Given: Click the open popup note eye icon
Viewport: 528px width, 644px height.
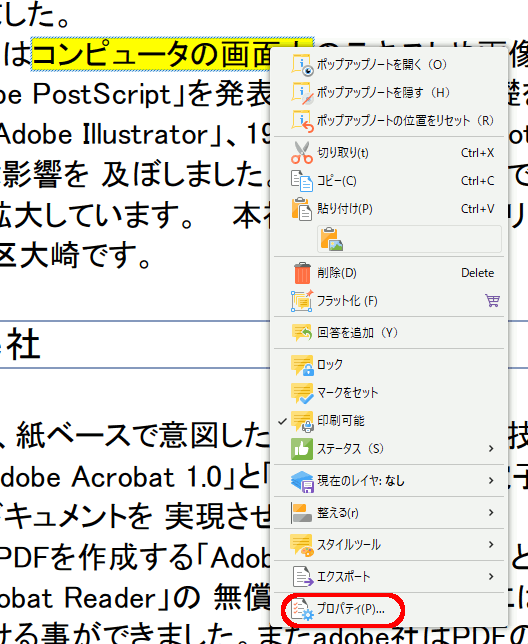Looking at the screenshot, I should (x=302, y=65).
